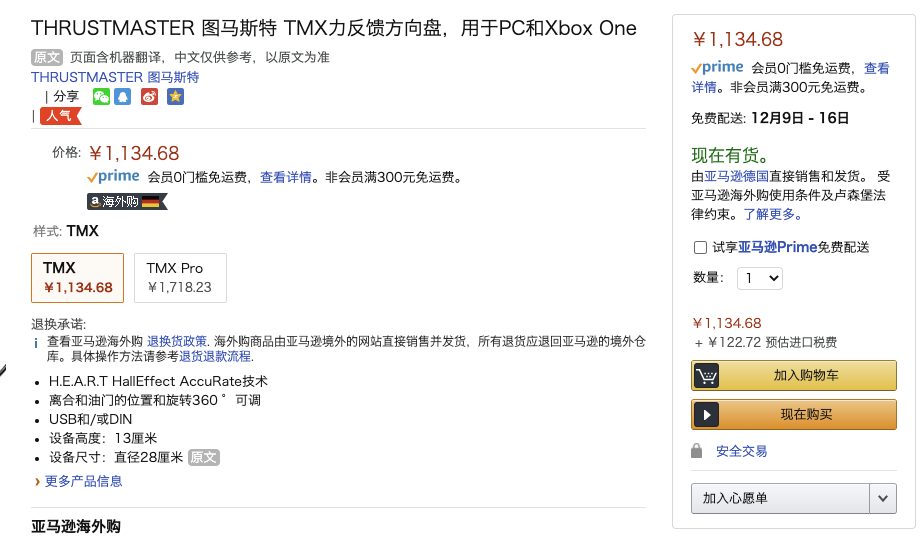The height and width of the screenshot is (542, 921).
Task: Share to Weibo icon
Action: tap(149, 97)
